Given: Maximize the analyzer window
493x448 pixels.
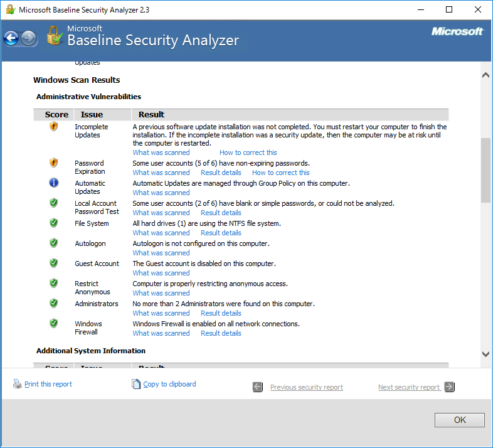Looking at the screenshot, I should [449, 10].
